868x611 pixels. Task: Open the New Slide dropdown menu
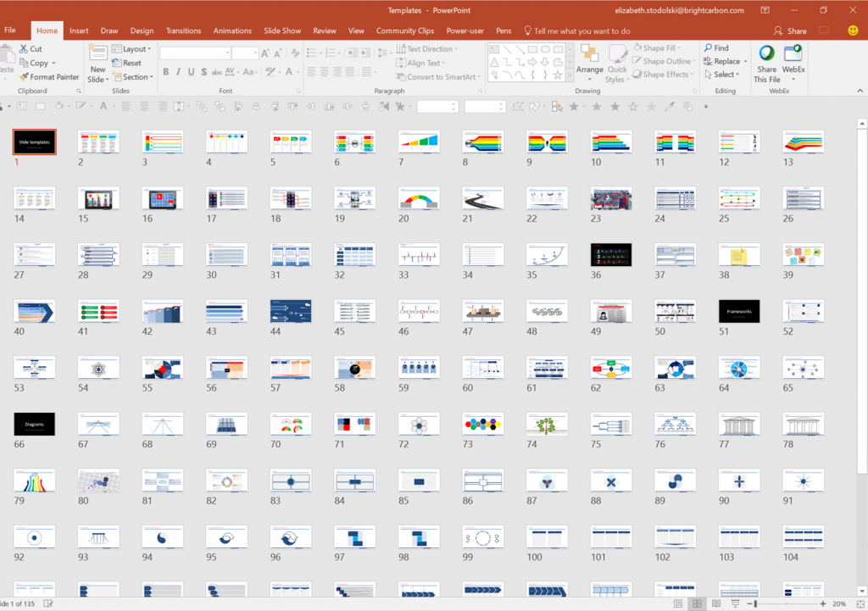98,75
